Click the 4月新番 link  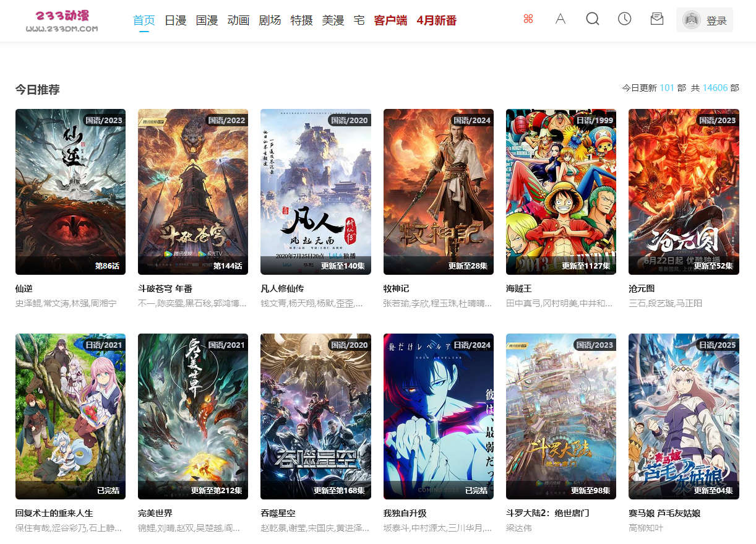[x=437, y=20]
